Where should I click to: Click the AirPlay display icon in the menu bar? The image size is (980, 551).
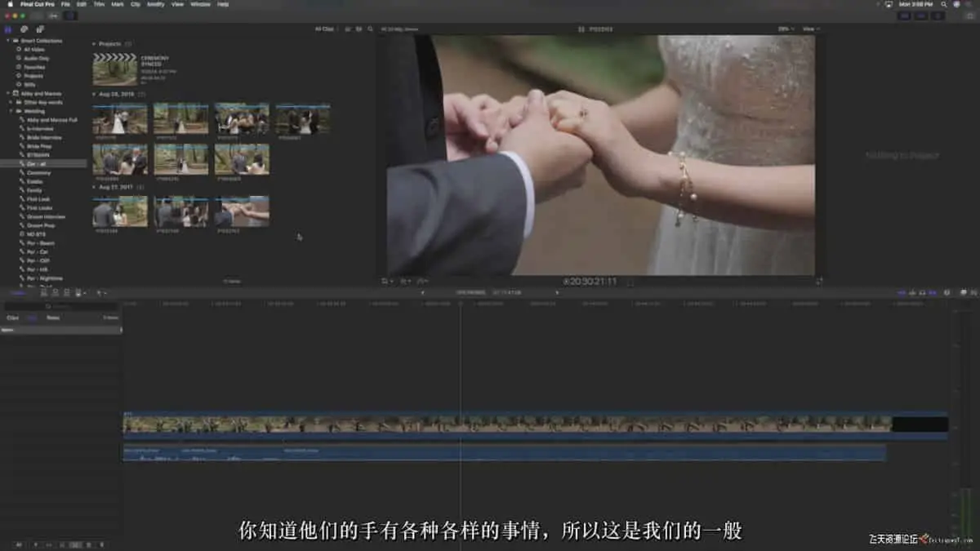point(889,4)
